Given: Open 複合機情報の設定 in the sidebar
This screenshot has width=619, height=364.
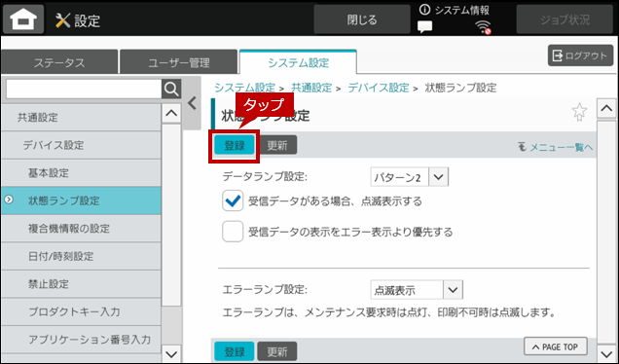Looking at the screenshot, I should [x=81, y=228].
